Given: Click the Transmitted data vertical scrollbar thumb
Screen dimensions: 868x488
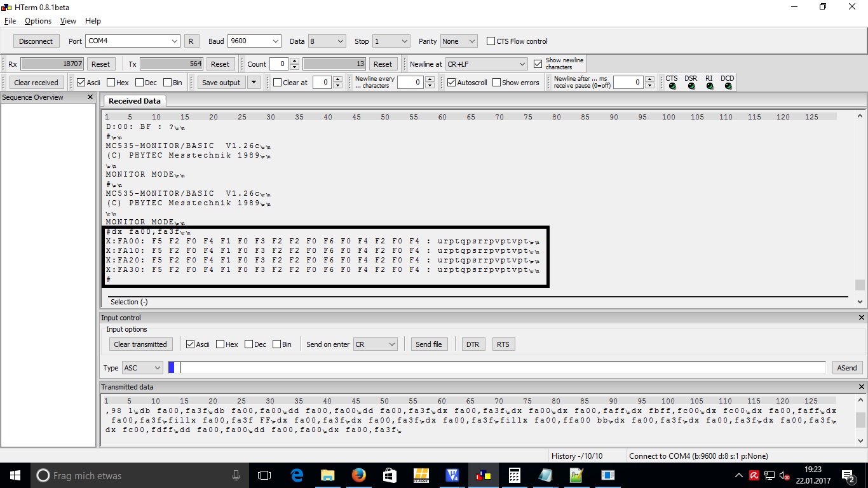Looking at the screenshot, I should [860, 420].
